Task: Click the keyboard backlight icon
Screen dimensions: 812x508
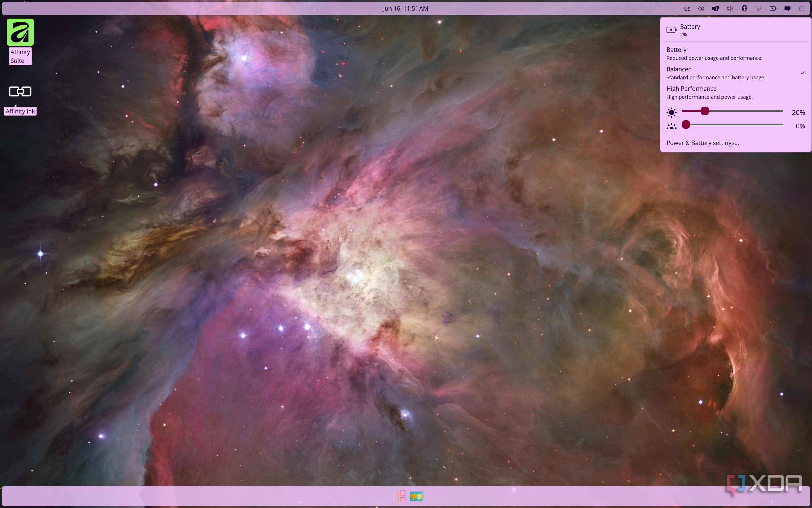Action: [671, 126]
